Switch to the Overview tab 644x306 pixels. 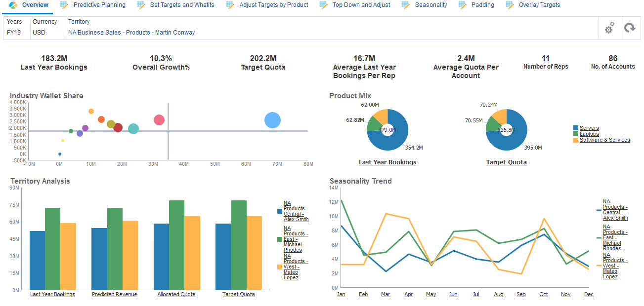pos(28,5)
